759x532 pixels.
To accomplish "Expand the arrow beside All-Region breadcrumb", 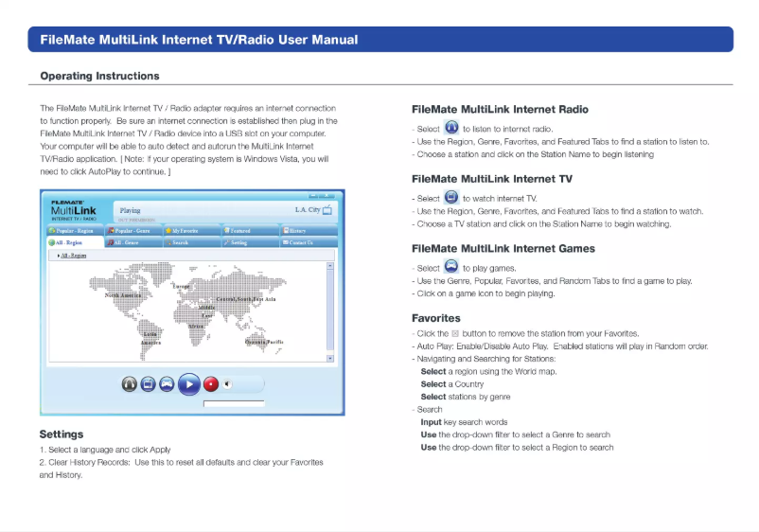I will point(59,256).
